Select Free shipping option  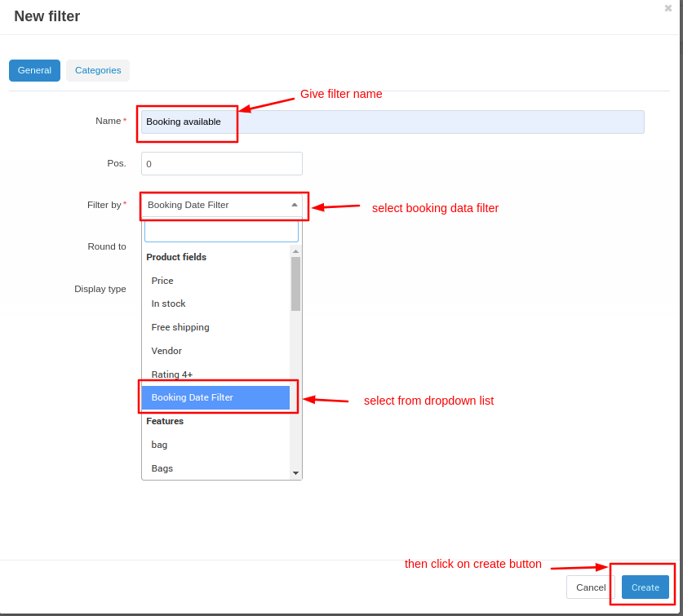click(180, 327)
